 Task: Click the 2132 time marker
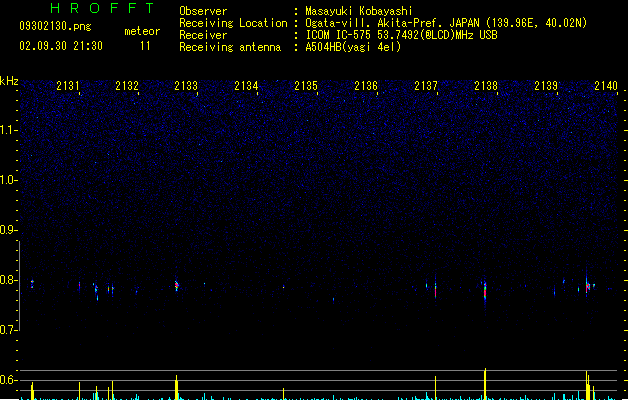(127, 86)
